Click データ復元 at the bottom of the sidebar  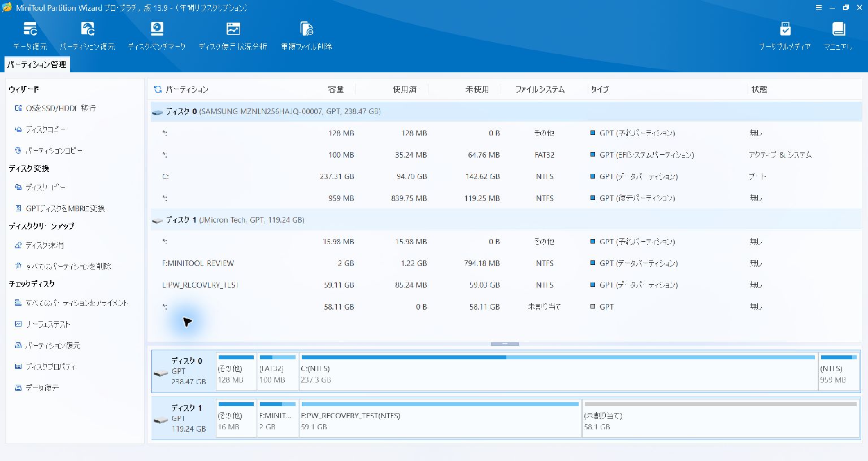click(x=37, y=388)
